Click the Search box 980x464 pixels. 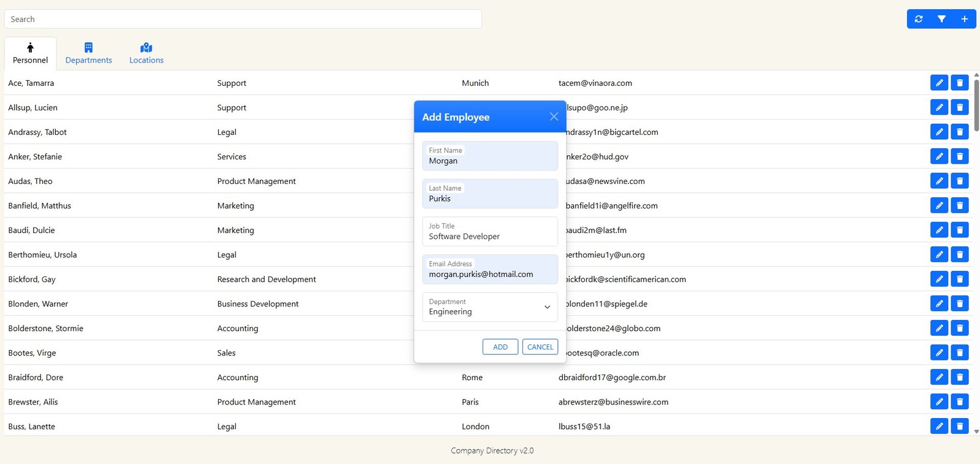[x=243, y=19]
